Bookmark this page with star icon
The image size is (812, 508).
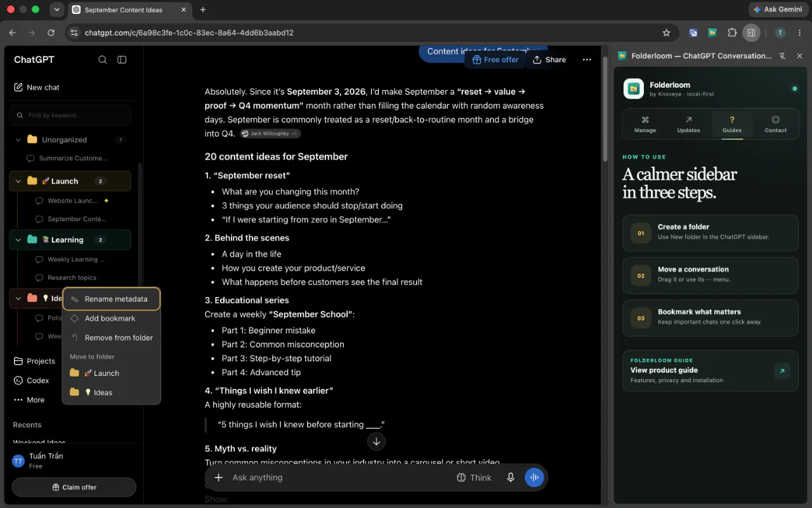point(666,32)
